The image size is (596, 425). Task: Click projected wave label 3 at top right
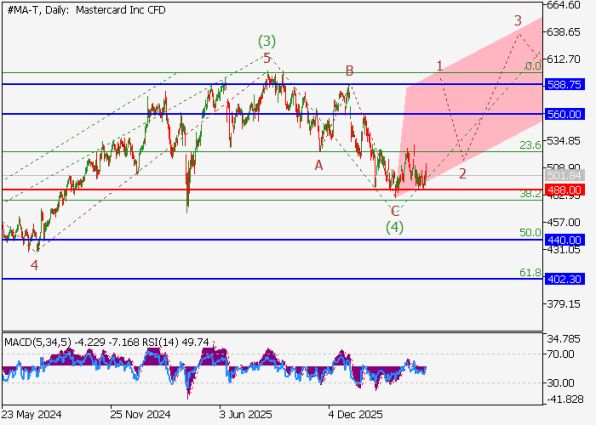click(x=518, y=21)
